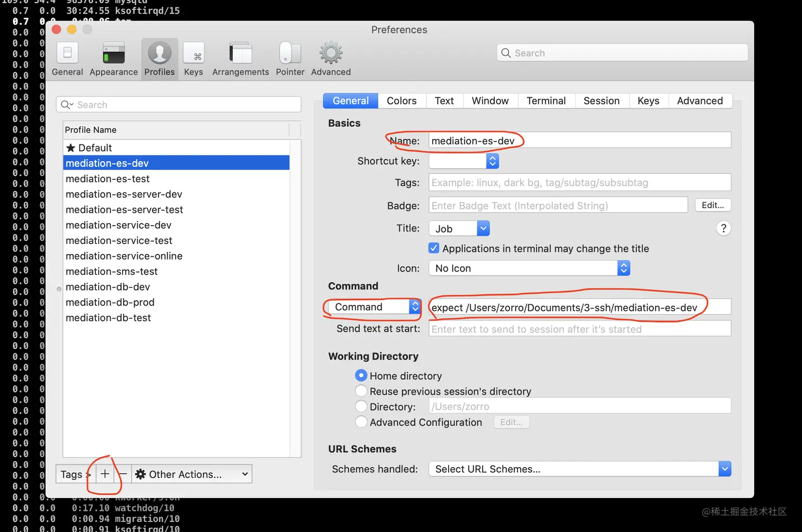Select the mediation-es-server-test profile
Image resolution: width=802 pixels, height=532 pixels.
(x=176, y=209)
